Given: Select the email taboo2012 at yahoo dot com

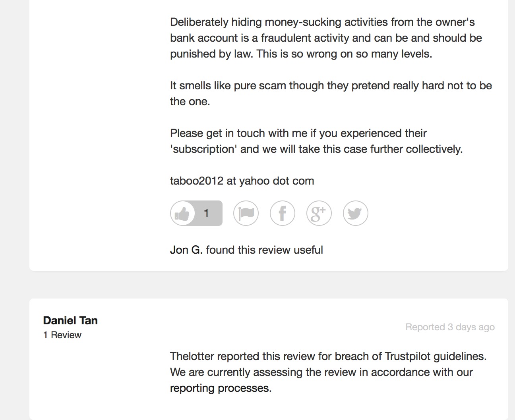Looking at the screenshot, I should [x=242, y=181].
